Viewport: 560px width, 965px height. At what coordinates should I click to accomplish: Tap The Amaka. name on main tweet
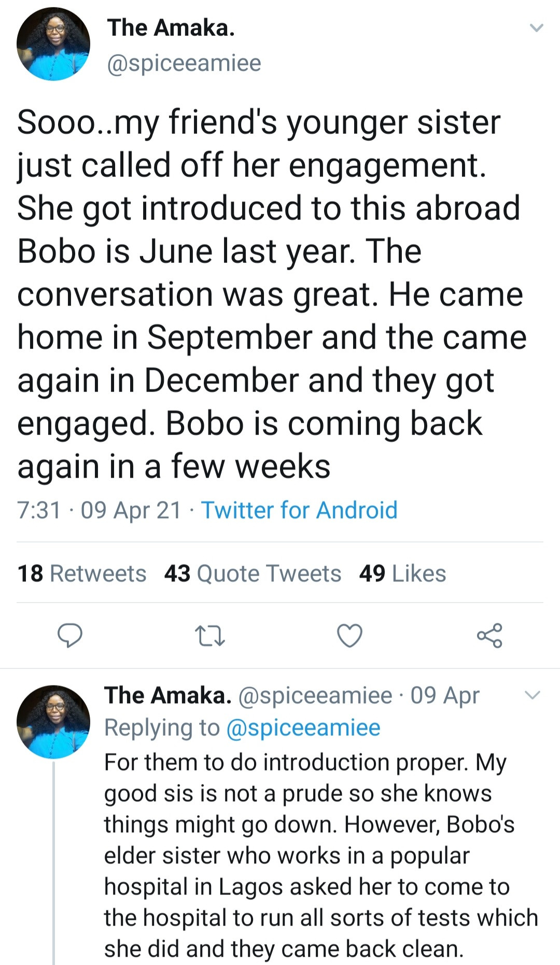(x=171, y=28)
